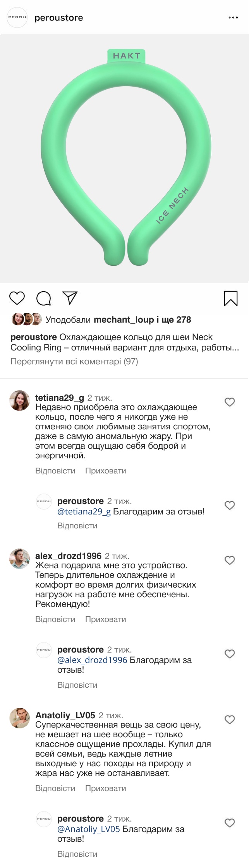This screenshot has height=868, width=249.
Task: Open the post comment bubble icon
Action: click(43, 298)
